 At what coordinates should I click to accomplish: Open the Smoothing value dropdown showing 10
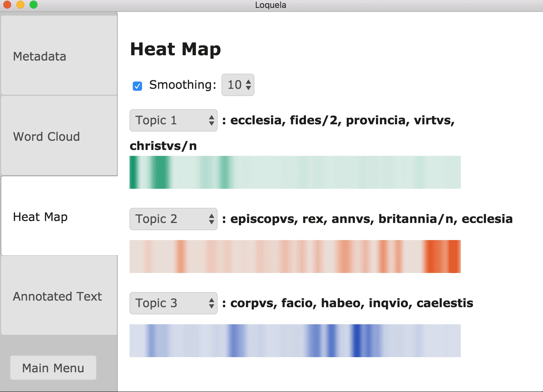pos(238,85)
